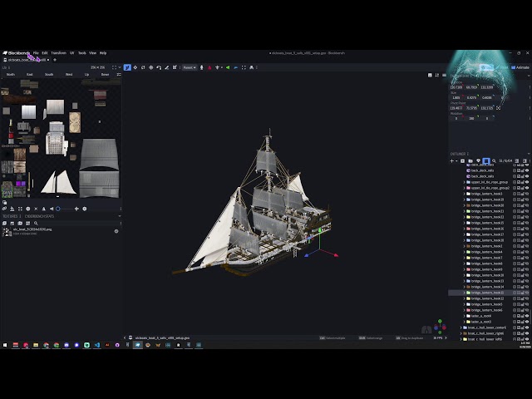Expand the upper_lvl_tie_rope_group2 folder

point(465,188)
